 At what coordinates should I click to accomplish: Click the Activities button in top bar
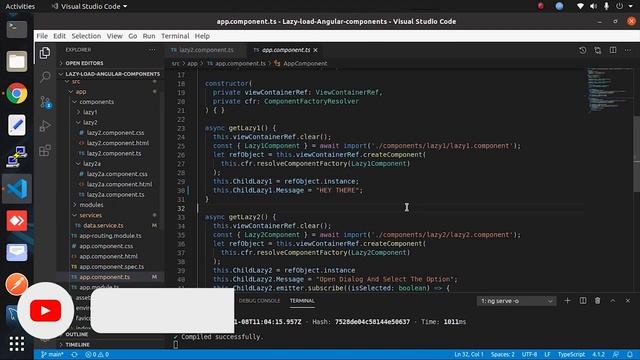point(20,7)
